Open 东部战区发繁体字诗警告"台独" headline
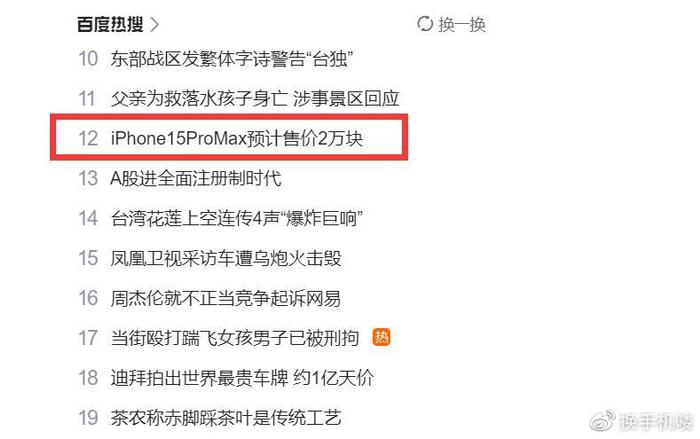This screenshot has width=700, height=439. pos(232,59)
